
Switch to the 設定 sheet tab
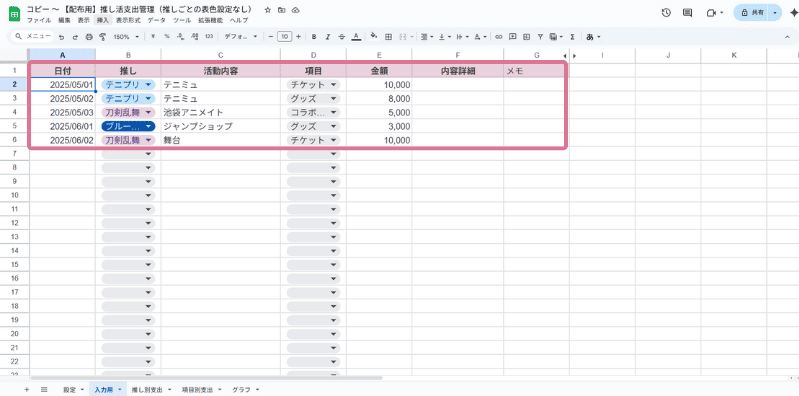pyautogui.click(x=73, y=389)
